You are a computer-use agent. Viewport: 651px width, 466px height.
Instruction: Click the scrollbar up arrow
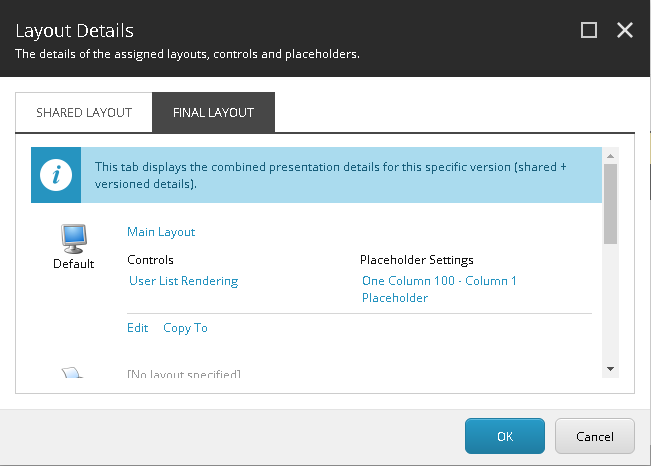point(610,155)
